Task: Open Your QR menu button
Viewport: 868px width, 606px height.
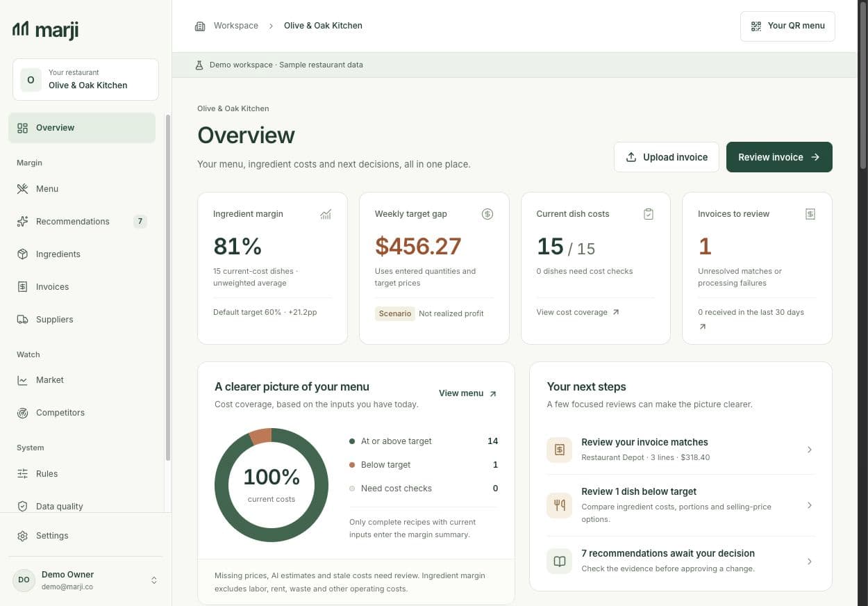Action: coord(787,26)
